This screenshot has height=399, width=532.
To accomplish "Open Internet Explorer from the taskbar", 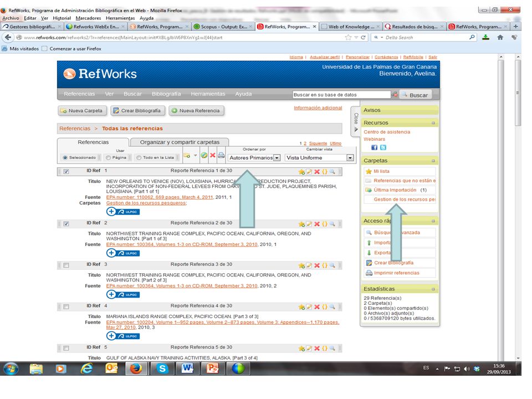I will (x=86, y=369).
